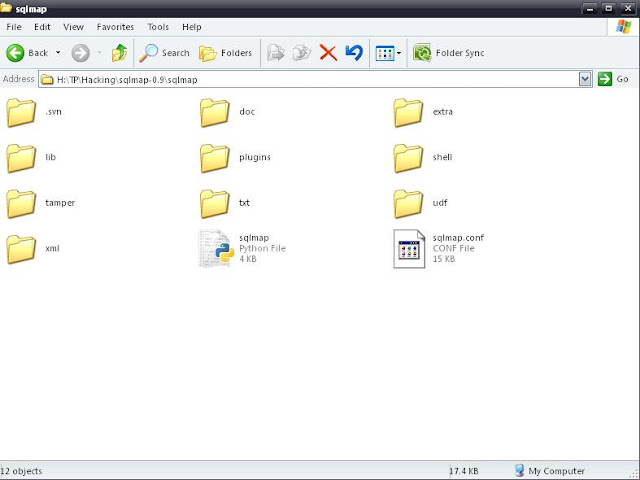Click the '4 KB' size label
Screen dimensions: 640x480
tap(248, 259)
